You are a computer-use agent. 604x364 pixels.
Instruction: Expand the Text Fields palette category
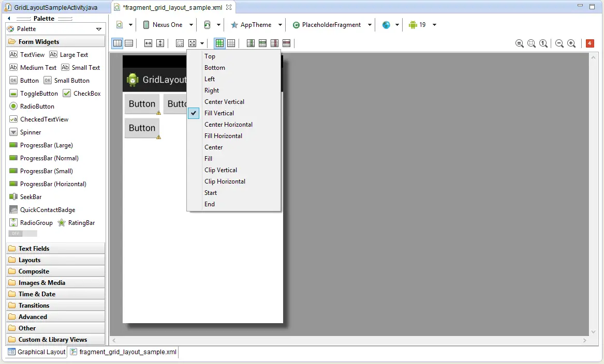(x=34, y=249)
